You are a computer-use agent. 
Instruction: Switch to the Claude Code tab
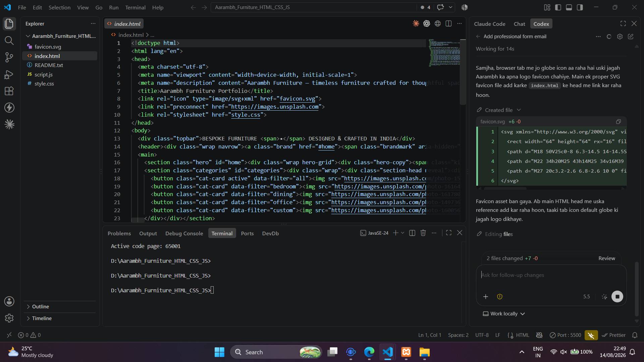[x=489, y=24]
